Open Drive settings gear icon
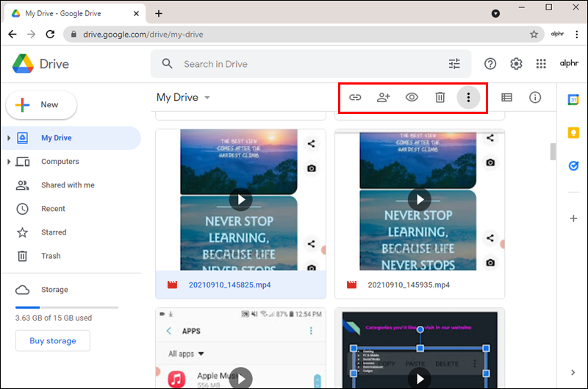The image size is (588, 389). (x=516, y=64)
